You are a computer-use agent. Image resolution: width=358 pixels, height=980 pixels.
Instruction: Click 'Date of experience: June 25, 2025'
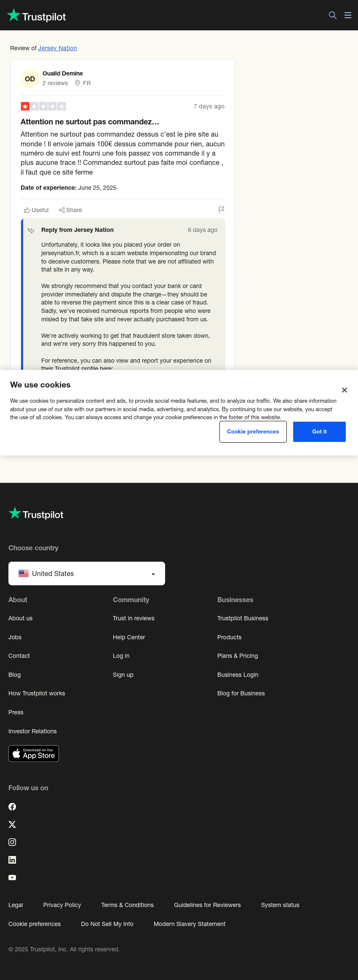click(x=69, y=188)
